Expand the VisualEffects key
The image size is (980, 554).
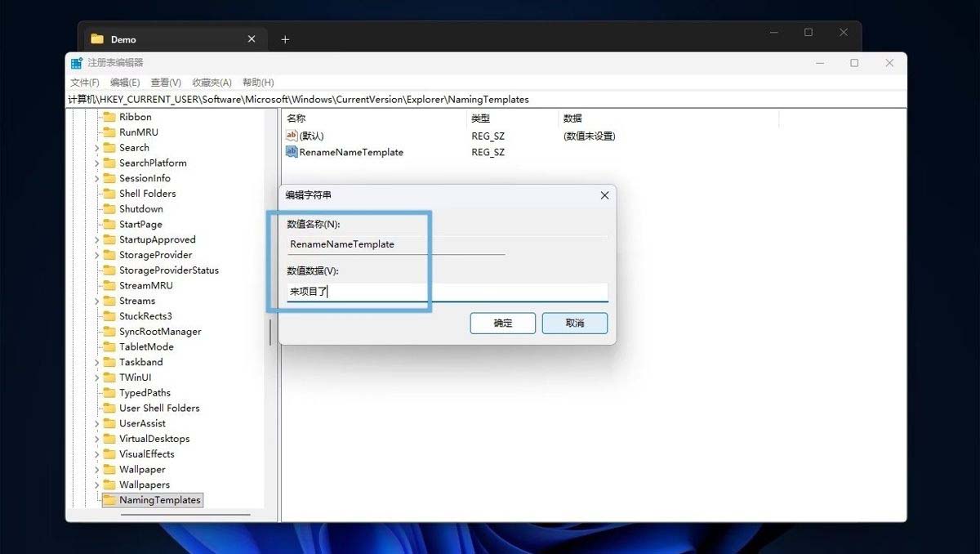(x=96, y=454)
